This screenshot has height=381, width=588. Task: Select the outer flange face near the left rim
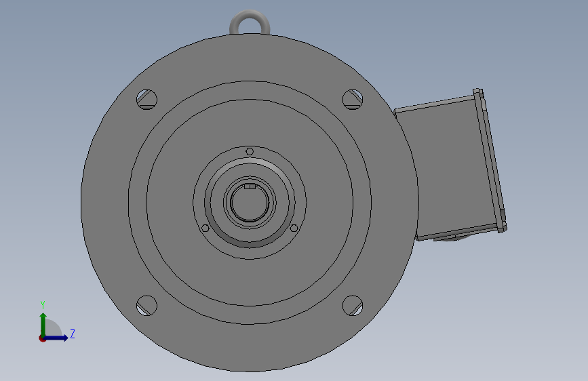pos(105,203)
